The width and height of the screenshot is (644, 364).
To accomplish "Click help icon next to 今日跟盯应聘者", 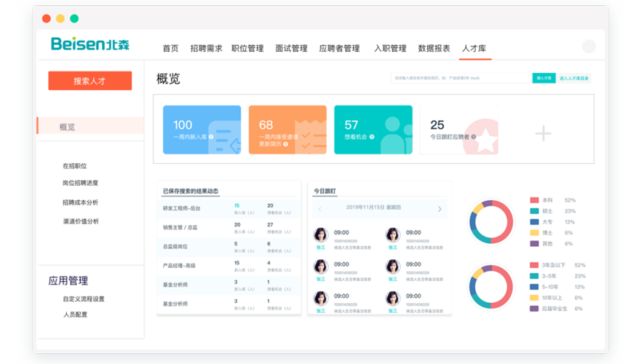I will (x=473, y=137).
